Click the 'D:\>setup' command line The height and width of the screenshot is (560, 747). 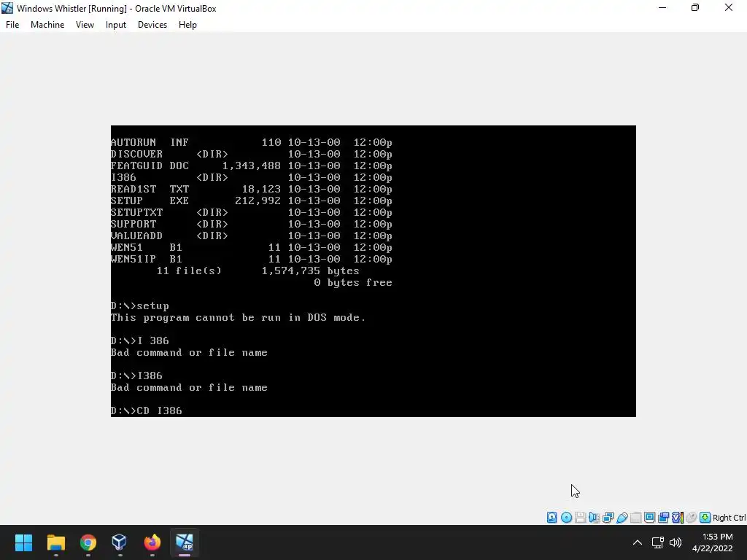click(x=139, y=306)
